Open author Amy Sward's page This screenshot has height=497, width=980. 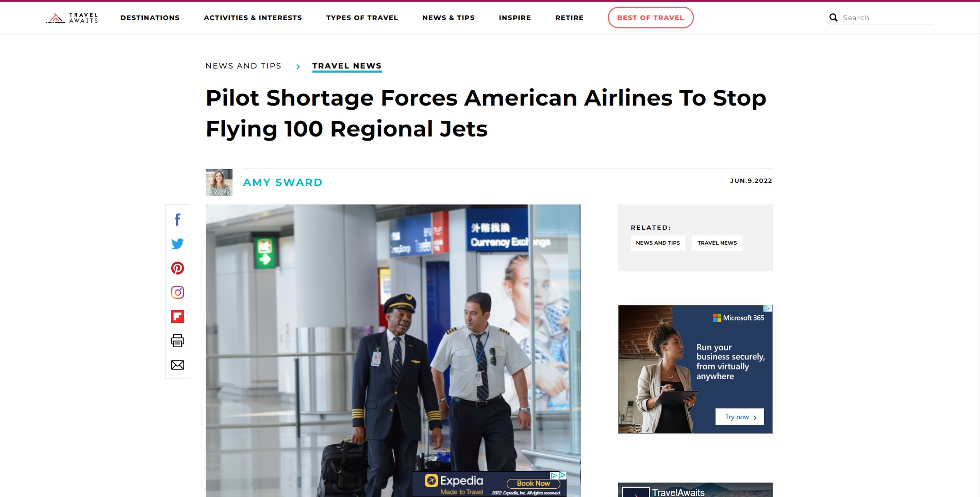point(283,182)
